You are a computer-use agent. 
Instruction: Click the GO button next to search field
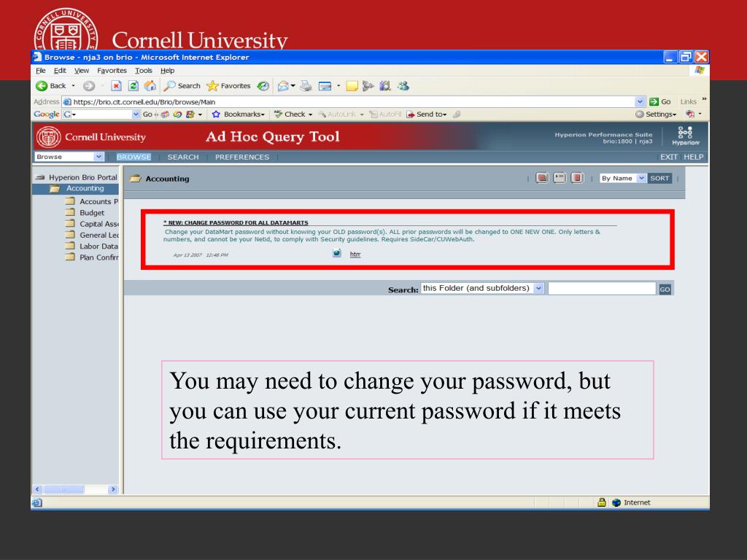point(665,289)
